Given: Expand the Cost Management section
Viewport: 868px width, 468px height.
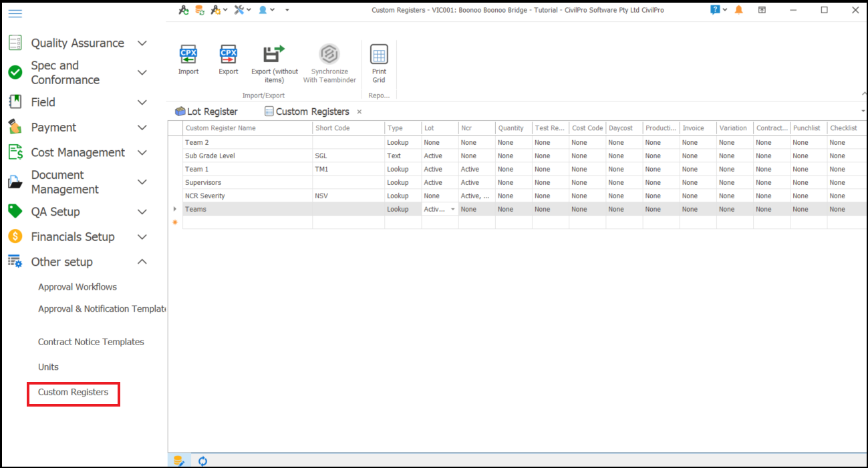Looking at the screenshot, I should [142, 153].
